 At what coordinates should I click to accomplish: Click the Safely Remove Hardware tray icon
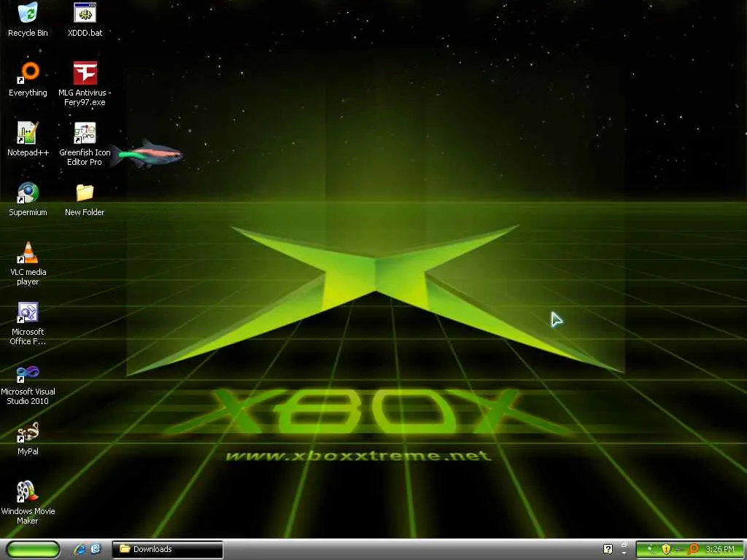point(679,550)
